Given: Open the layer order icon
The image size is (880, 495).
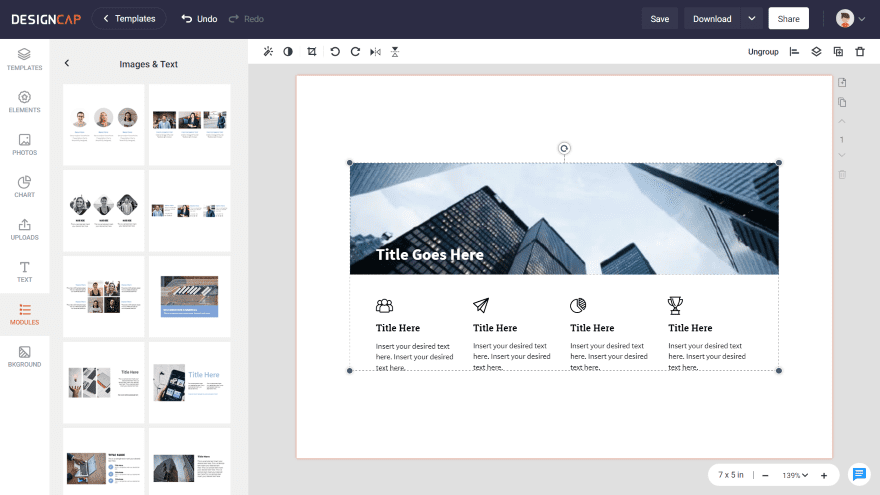Looking at the screenshot, I should 816,52.
